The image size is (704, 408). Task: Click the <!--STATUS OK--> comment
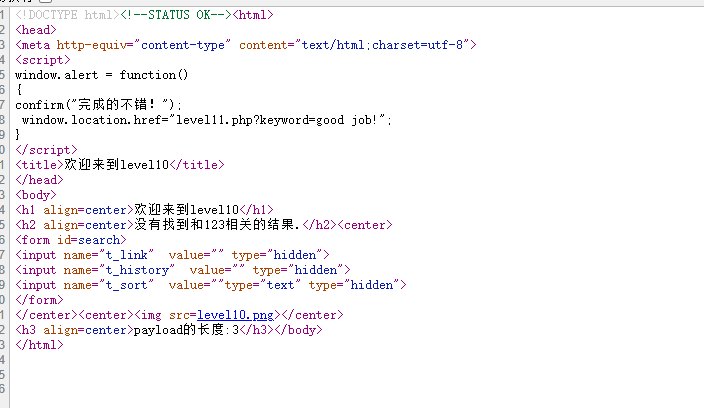176,15
